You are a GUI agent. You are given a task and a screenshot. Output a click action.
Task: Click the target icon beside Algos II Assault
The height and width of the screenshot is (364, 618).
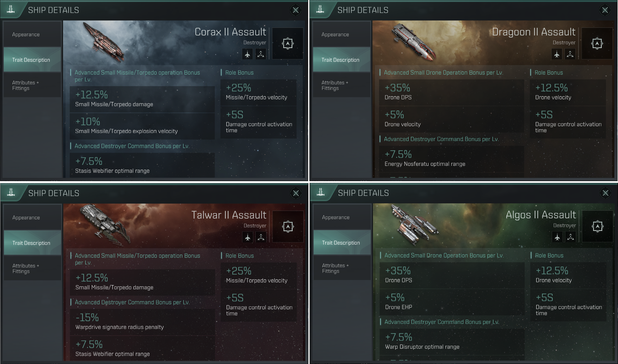pyautogui.click(x=597, y=226)
